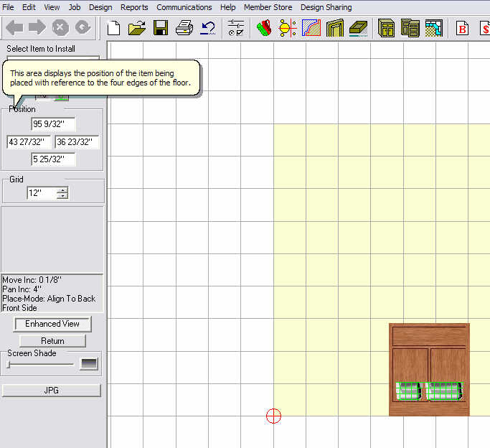Click the cyan corner countertop icon
The width and height of the screenshot is (490, 448).
coord(434,28)
